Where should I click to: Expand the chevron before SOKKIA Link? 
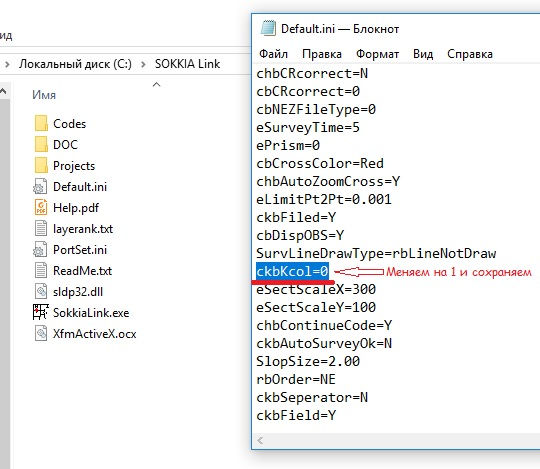[143, 64]
